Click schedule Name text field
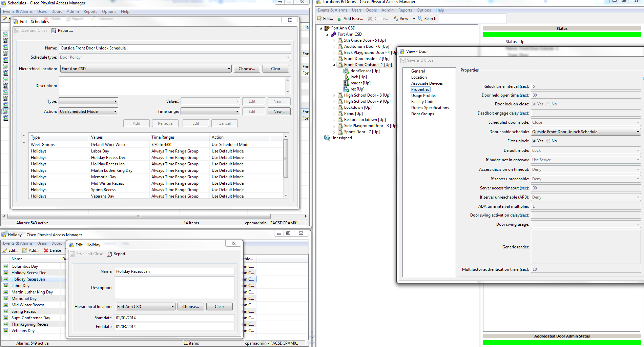Viewport: 644px width, 347px height. click(174, 48)
